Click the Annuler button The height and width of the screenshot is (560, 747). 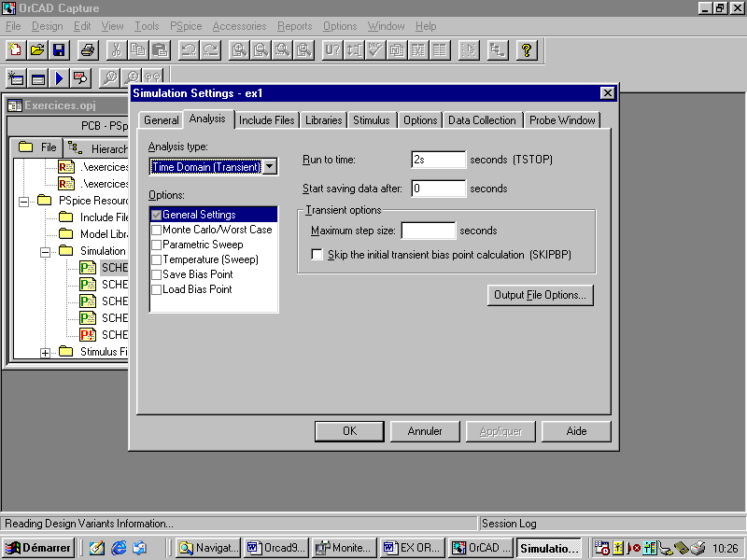click(425, 431)
